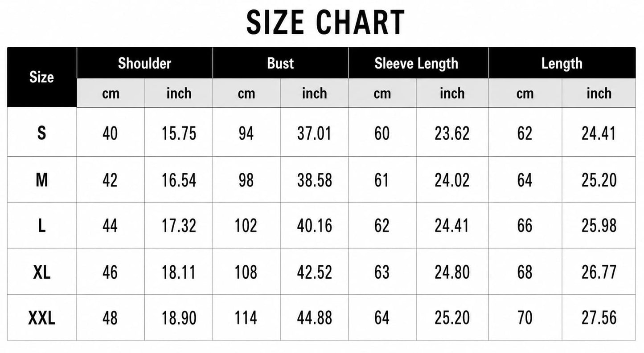The width and height of the screenshot is (644, 353).
Task: Click the Length column header
Action: [x=562, y=63]
